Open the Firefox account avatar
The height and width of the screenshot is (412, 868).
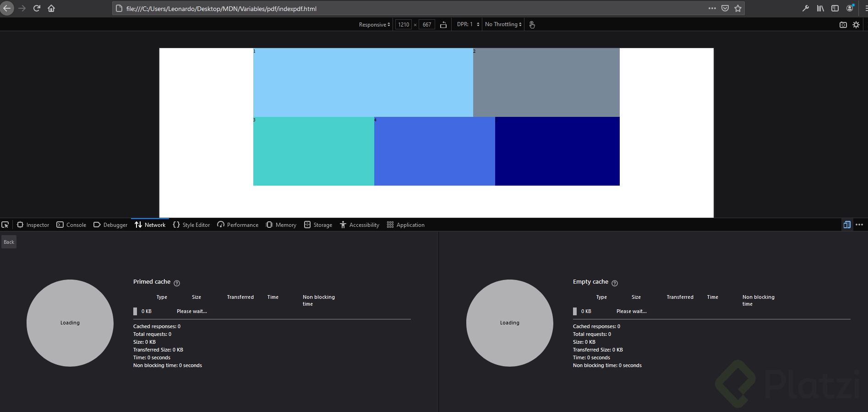coord(850,8)
